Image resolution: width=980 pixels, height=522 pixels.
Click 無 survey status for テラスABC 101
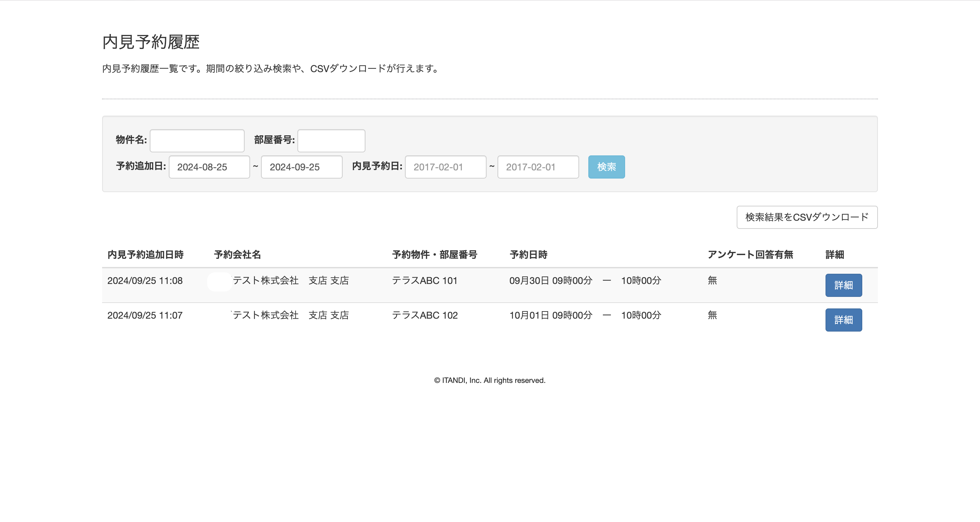tap(712, 281)
